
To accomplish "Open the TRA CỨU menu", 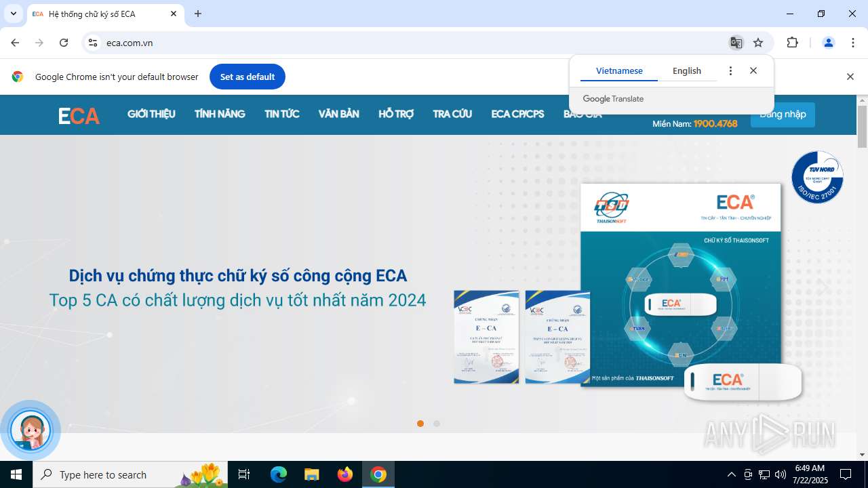I will click(452, 114).
